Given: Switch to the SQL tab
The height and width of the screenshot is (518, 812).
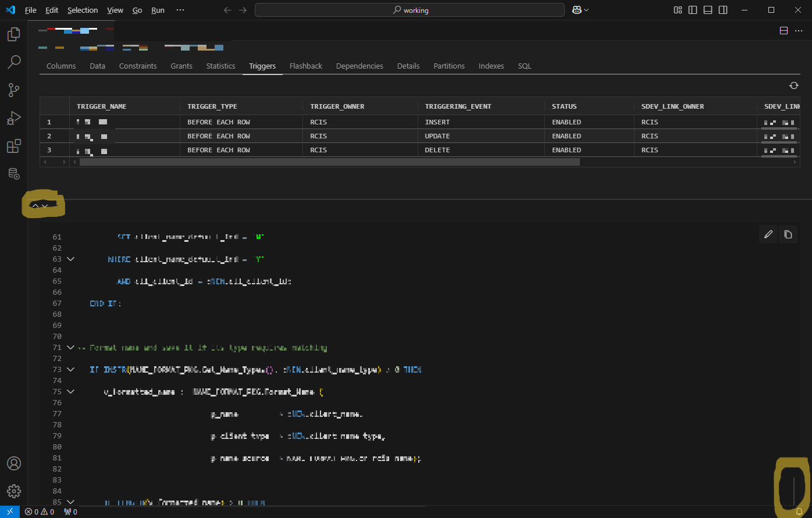Looking at the screenshot, I should click(524, 66).
